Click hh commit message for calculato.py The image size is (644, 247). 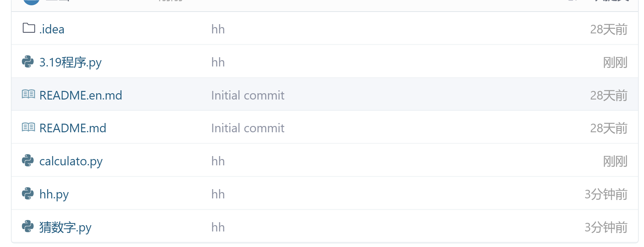[218, 161]
